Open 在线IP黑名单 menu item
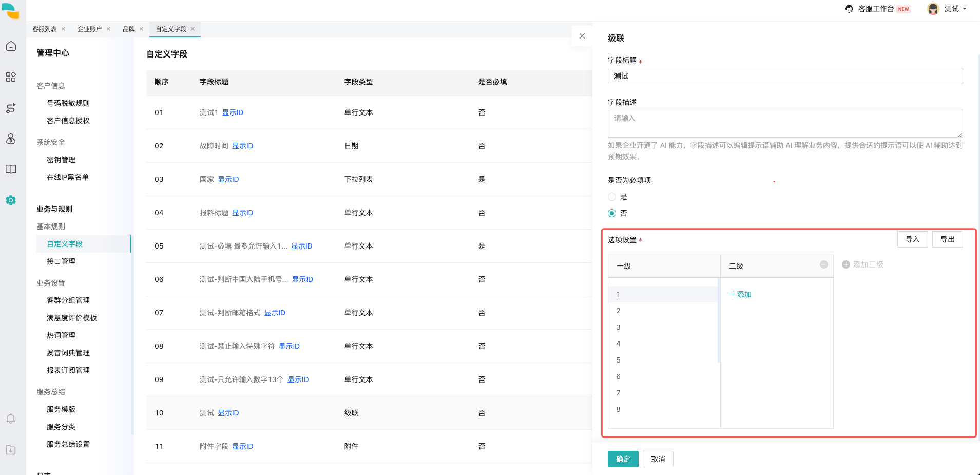The width and height of the screenshot is (980, 475). 68,177
